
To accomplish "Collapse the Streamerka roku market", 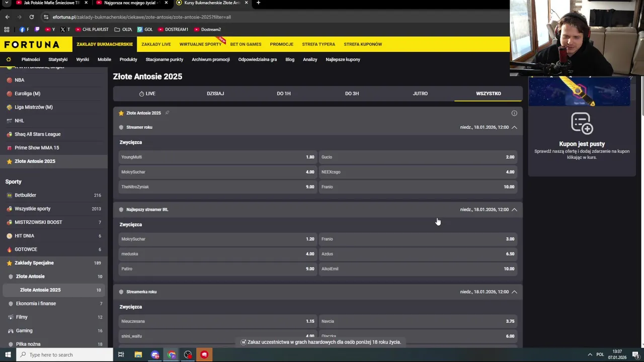I will (x=514, y=292).
